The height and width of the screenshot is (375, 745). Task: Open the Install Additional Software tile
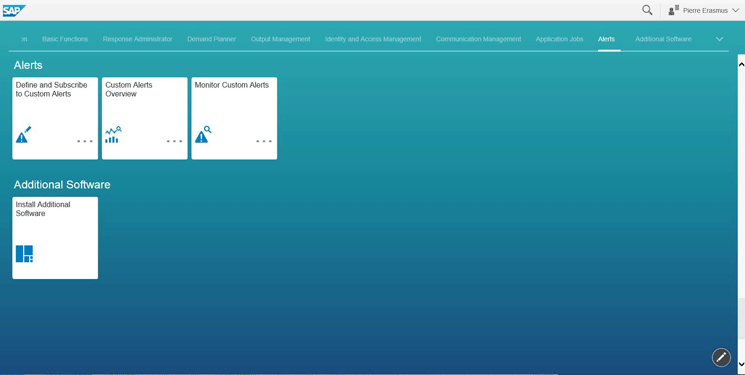(x=55, y=238)
